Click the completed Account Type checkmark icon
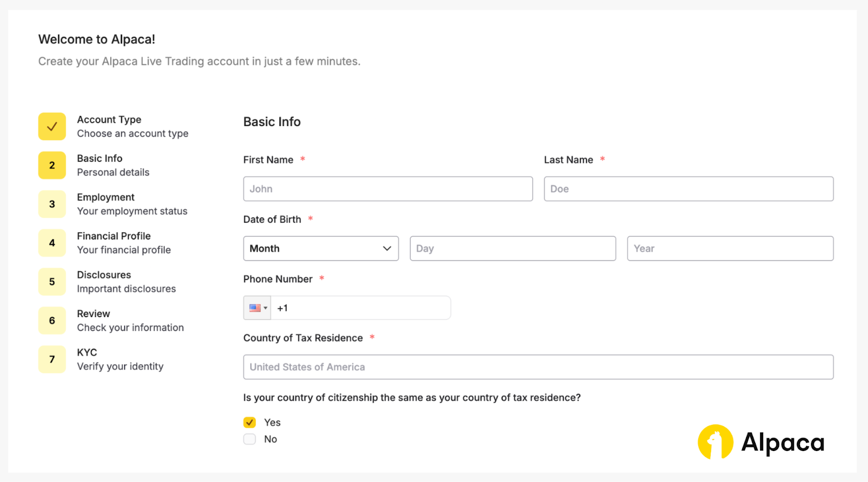The width and height of the screenshot is (868, 482). [x=52, y=126]
